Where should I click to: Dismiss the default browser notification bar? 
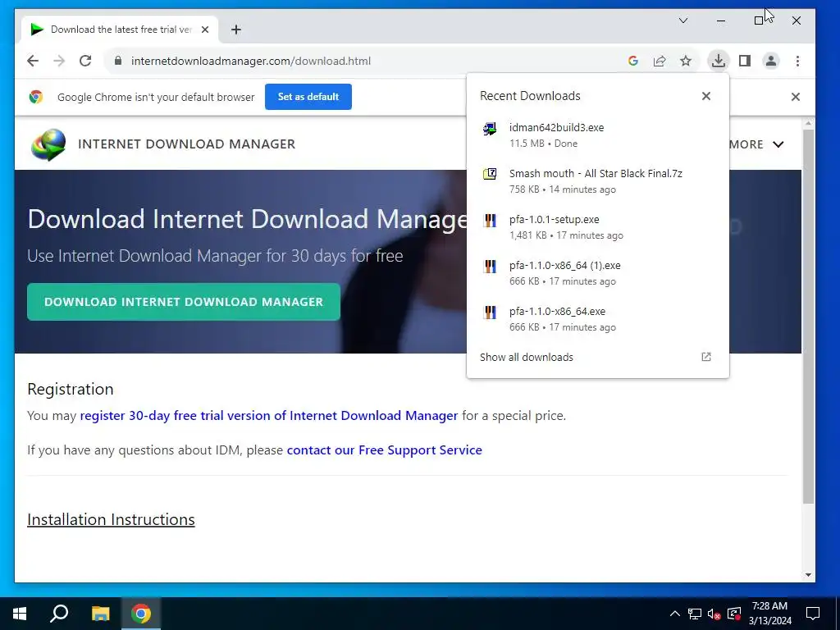[796, 97]
